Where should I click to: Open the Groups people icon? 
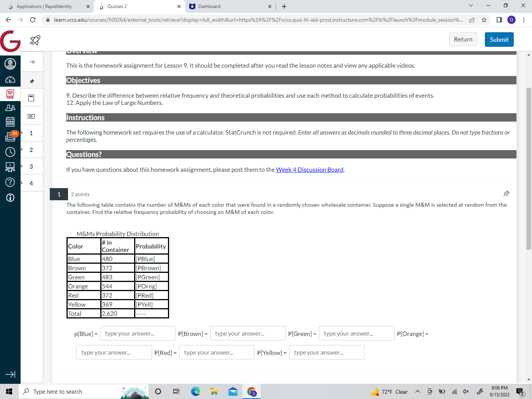click(10, 108)
